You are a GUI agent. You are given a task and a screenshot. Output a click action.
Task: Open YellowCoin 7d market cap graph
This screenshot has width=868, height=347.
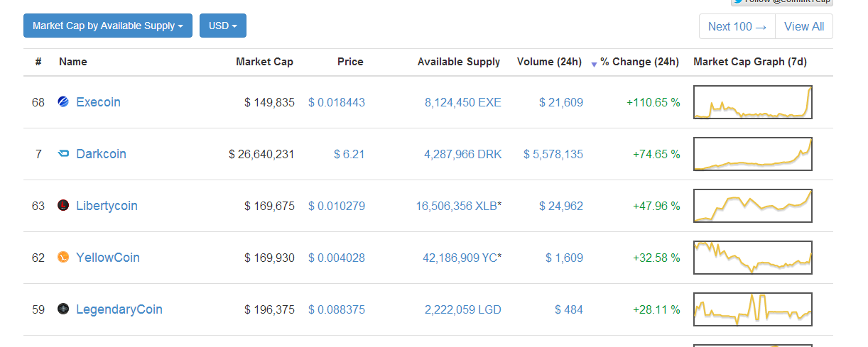(753, 258)
